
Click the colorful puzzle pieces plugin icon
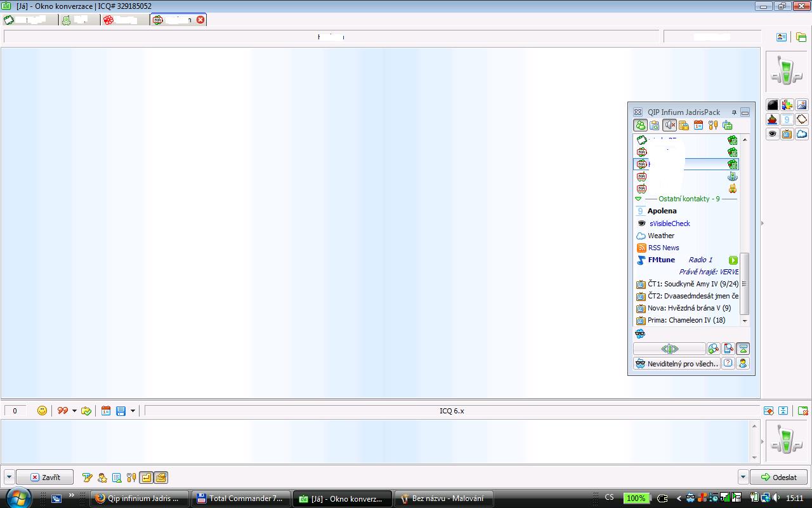787,105
